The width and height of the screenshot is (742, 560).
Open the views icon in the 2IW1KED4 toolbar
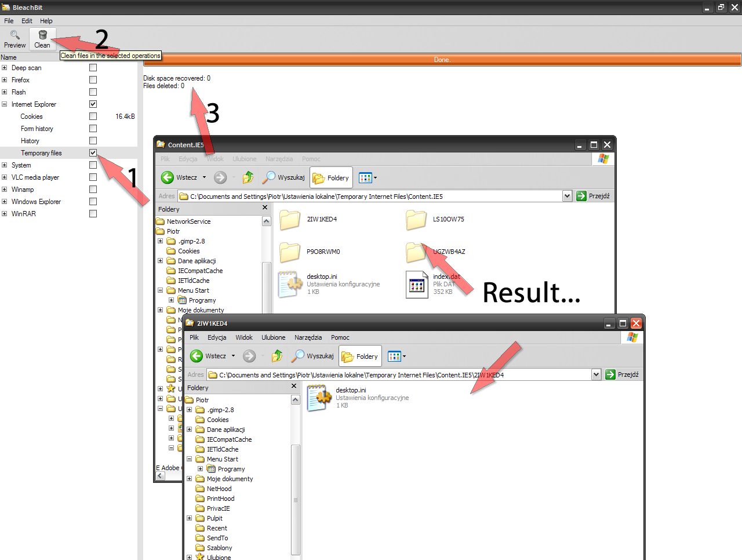click(x=394, y=357)
